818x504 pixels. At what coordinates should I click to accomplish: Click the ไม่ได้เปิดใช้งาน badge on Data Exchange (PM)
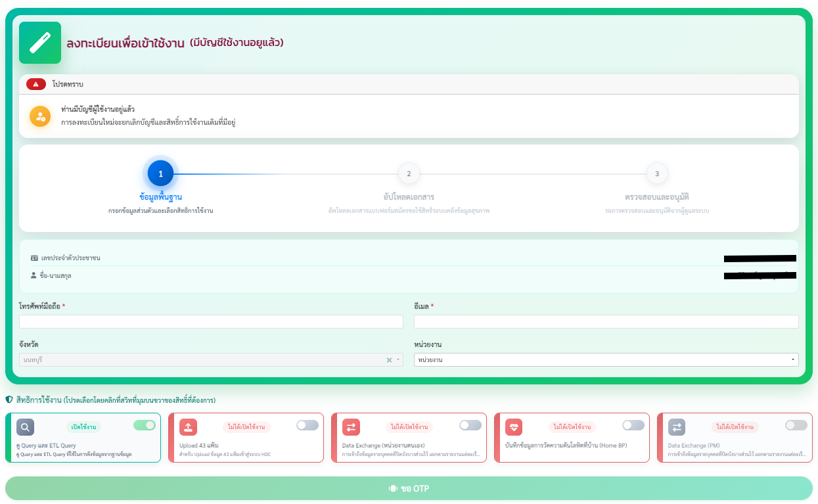(x=735, y=427)
